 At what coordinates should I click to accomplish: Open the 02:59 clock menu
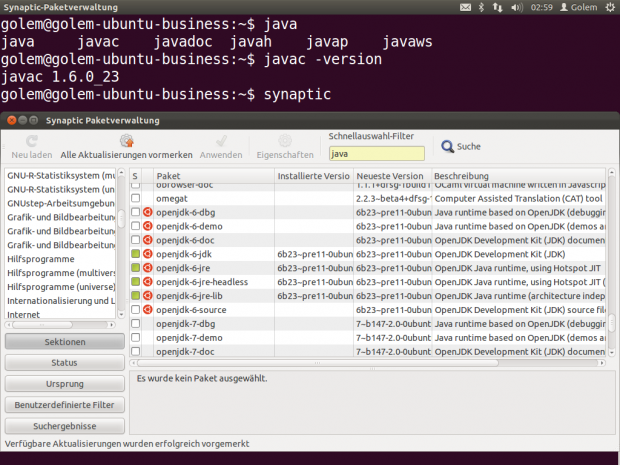(541, 7)
